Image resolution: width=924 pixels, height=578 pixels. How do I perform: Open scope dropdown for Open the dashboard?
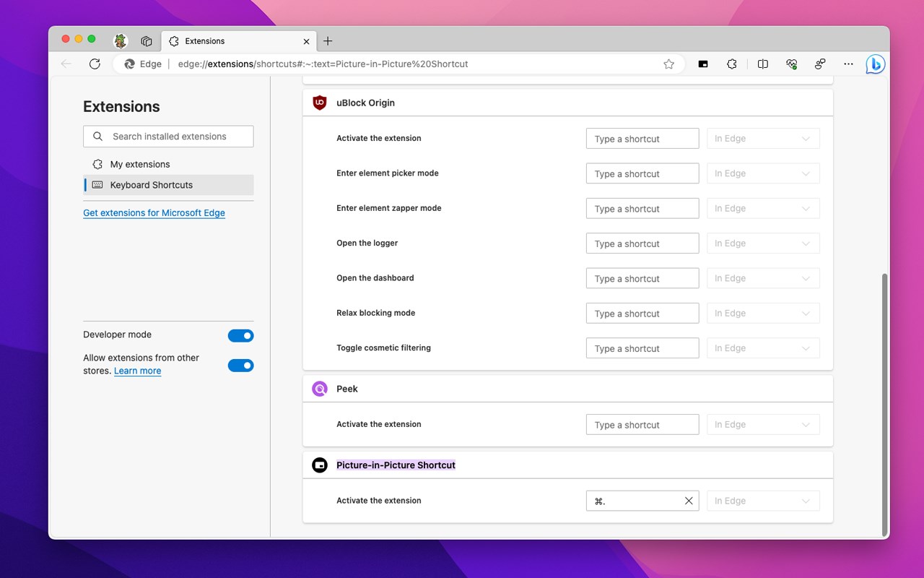tap(763, 278)
